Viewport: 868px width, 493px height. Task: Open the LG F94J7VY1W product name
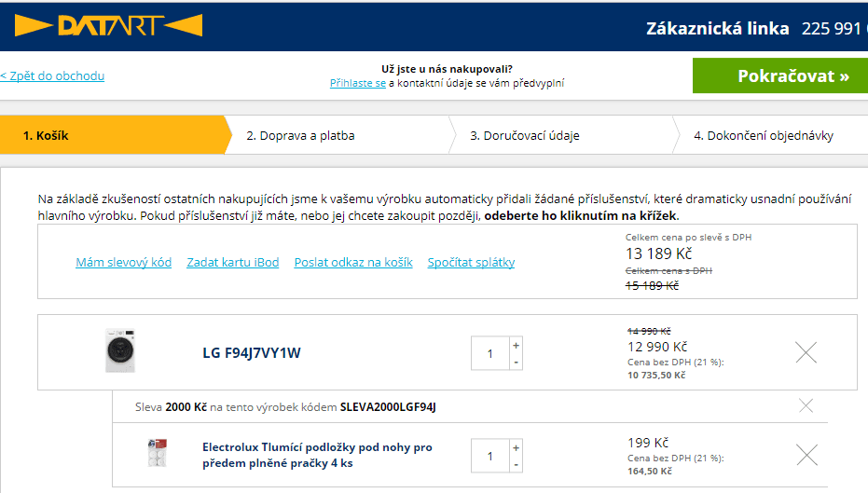252,353
